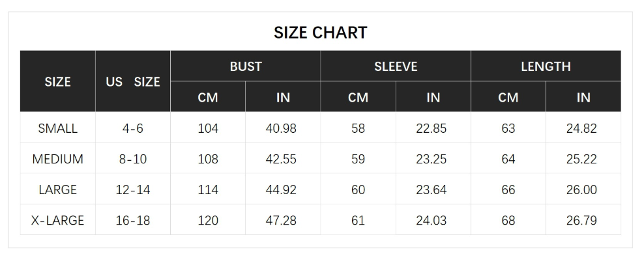
Task: Click the SIZE CHART title
Action: pos(320,33)
